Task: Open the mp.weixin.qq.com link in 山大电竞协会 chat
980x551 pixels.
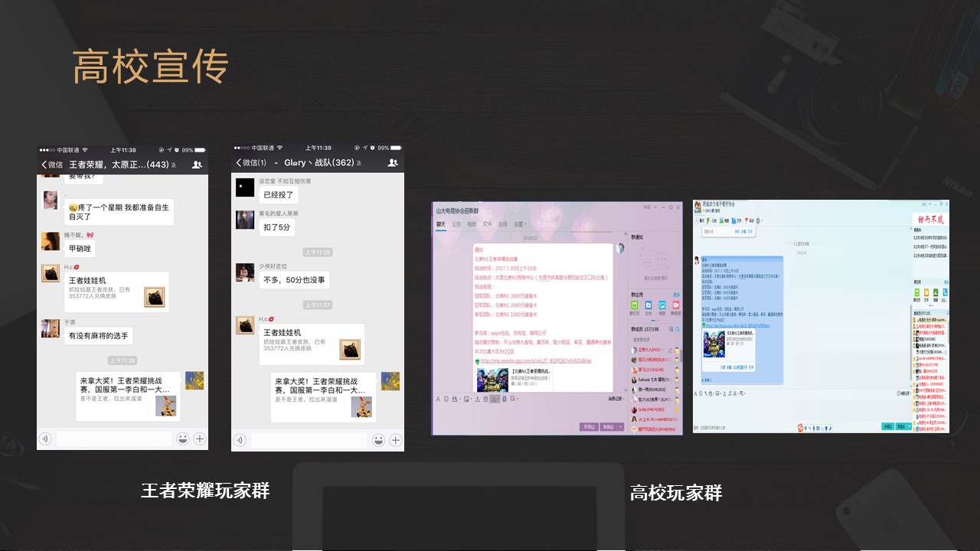Action: click(536, 360)
